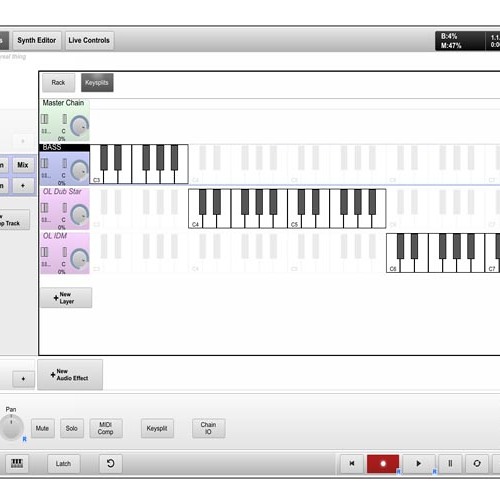Click the 0% value in OL IDM

pyautogui.click(x=62, y=272)
